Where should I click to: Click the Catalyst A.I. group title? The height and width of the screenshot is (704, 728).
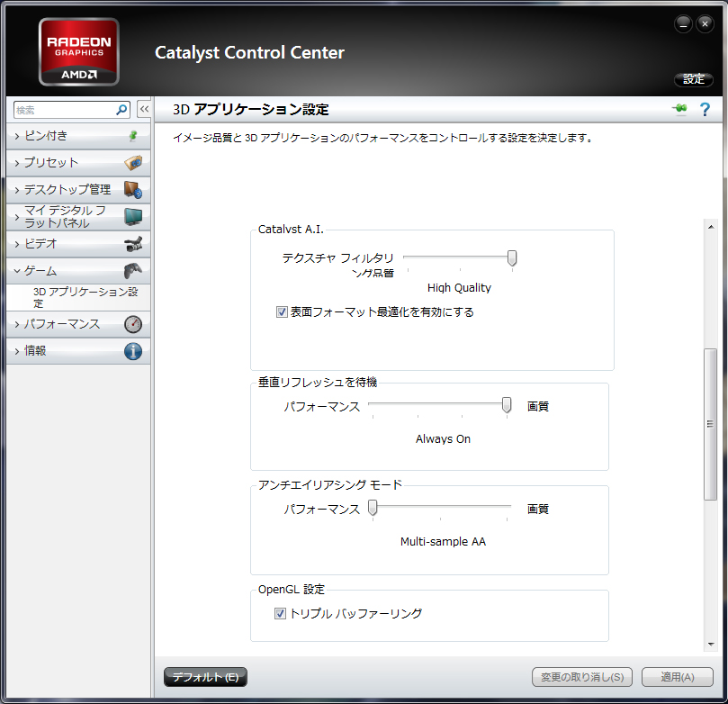point(291,230)
